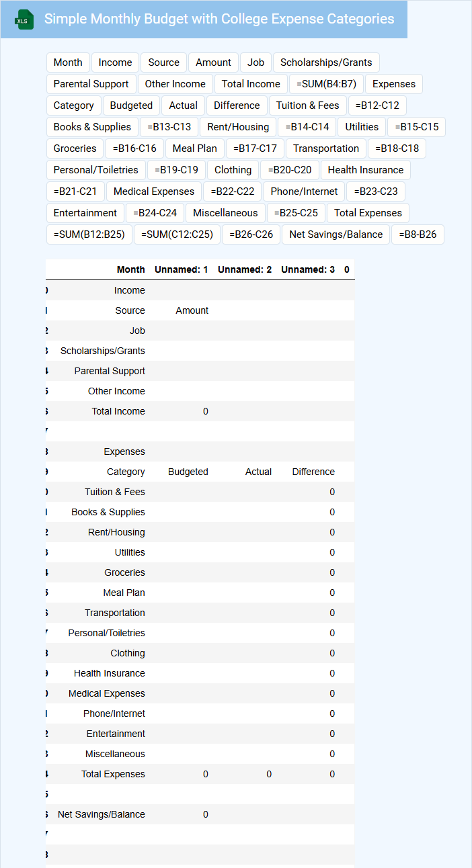This screenshot has width=472, height=868.
Task: Click the 'Unnamed: 3' column header
Action: tap(308, 269)
